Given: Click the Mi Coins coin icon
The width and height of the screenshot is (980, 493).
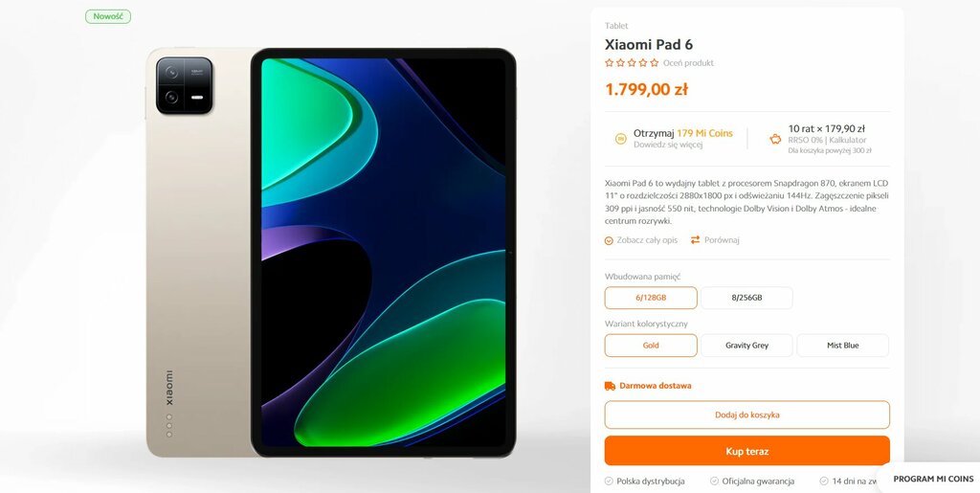Looking at the screenshot, I should [620, 139].
